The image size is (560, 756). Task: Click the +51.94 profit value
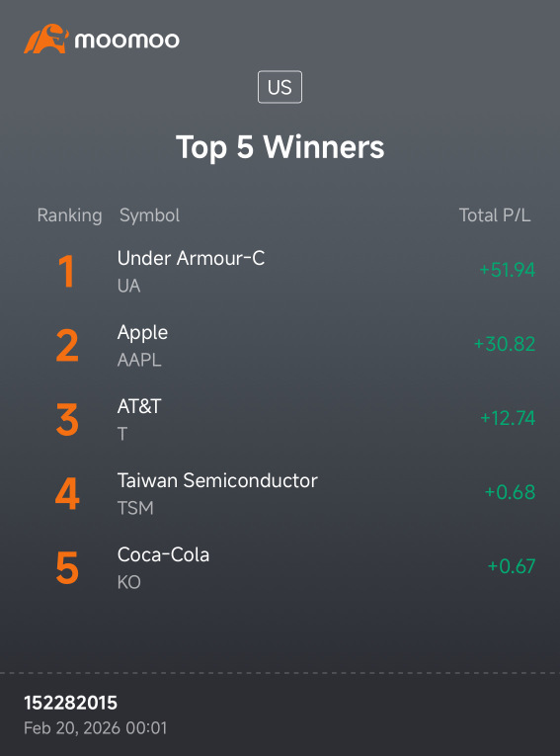click(507, 270)
